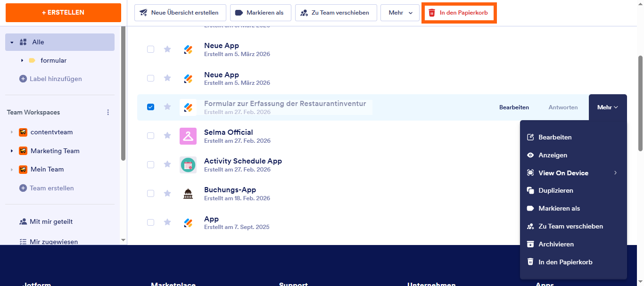The height and width of the screenshot is (286, 644).
Task: Click the red In den Papierkorb toolbar button
Action: 459,13
